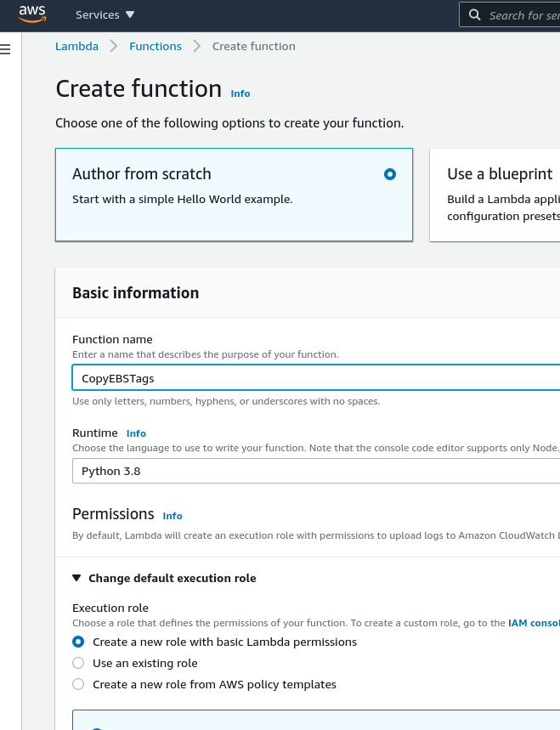
Task: Open the AWS logo home link
Action: (32, 14)
